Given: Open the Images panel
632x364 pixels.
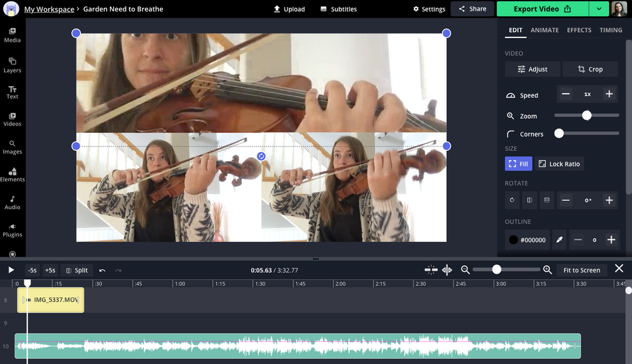Looking at the screenshot, I should (x=12, y=146).
